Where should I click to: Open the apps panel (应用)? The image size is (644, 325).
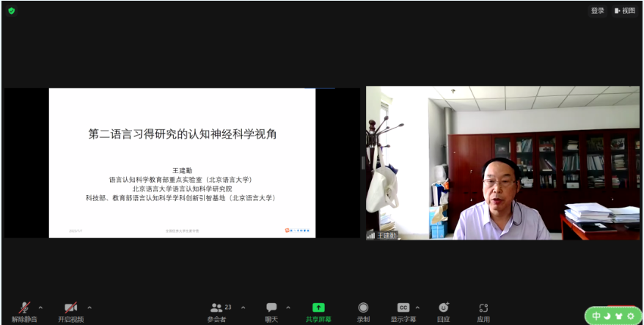483,311
